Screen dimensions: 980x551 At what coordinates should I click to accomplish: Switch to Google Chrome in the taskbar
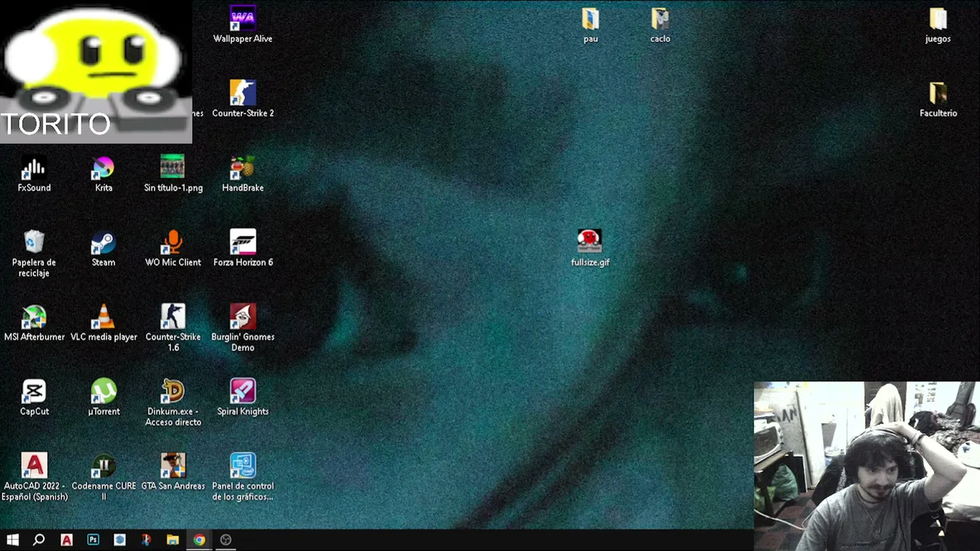[x=199, y=540]
